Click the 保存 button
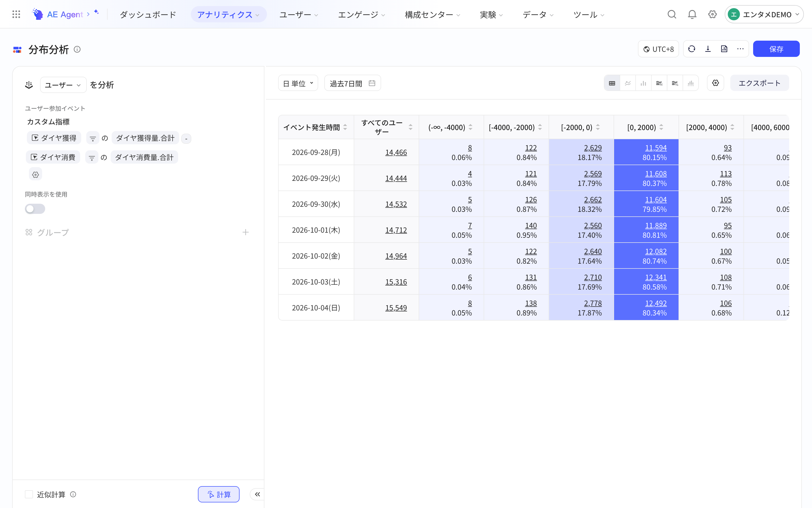The image size is (812, 508). 776,49
